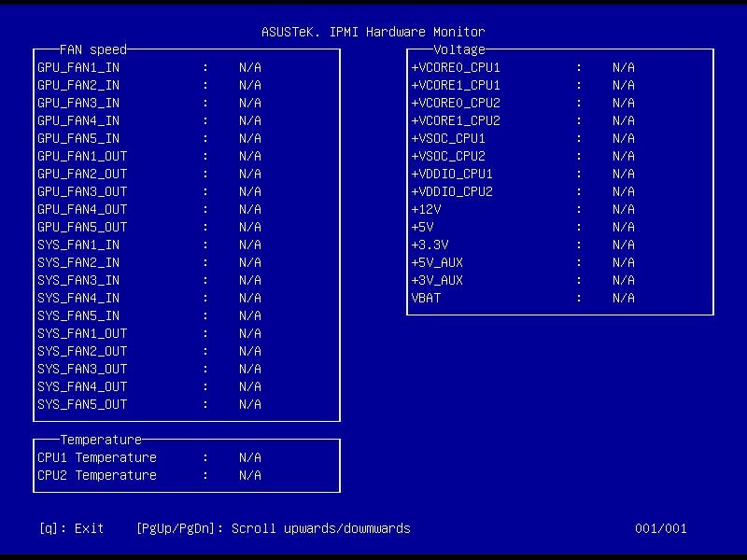Pick the +VDDIO_CPU2 label
The width and height of the screenshot is (747, 560).
point(452,191)
